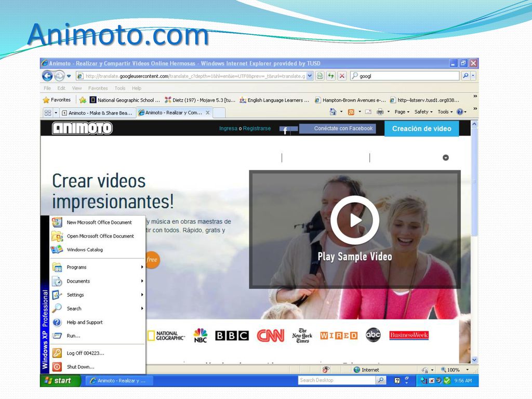
Task: Click the Home icon in command bar
Action: (333, 112)
